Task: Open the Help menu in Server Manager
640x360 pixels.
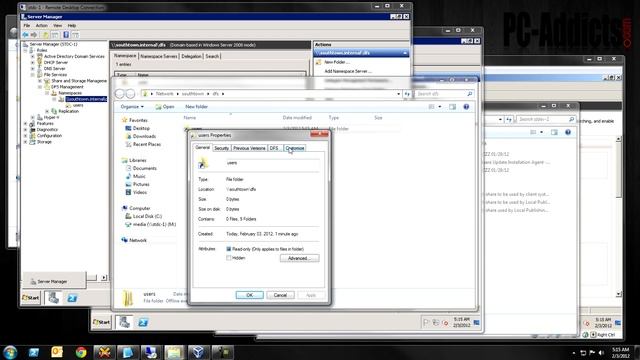Action: (x=72, y=25)
